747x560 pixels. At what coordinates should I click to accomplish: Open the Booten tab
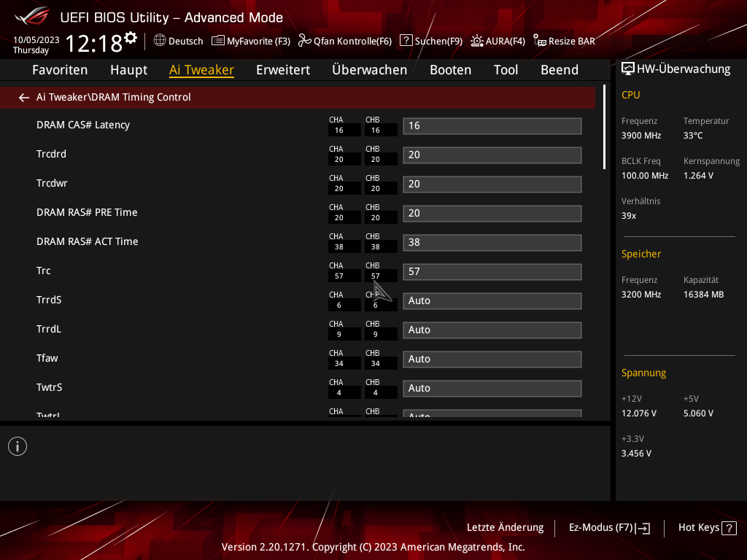451,70
